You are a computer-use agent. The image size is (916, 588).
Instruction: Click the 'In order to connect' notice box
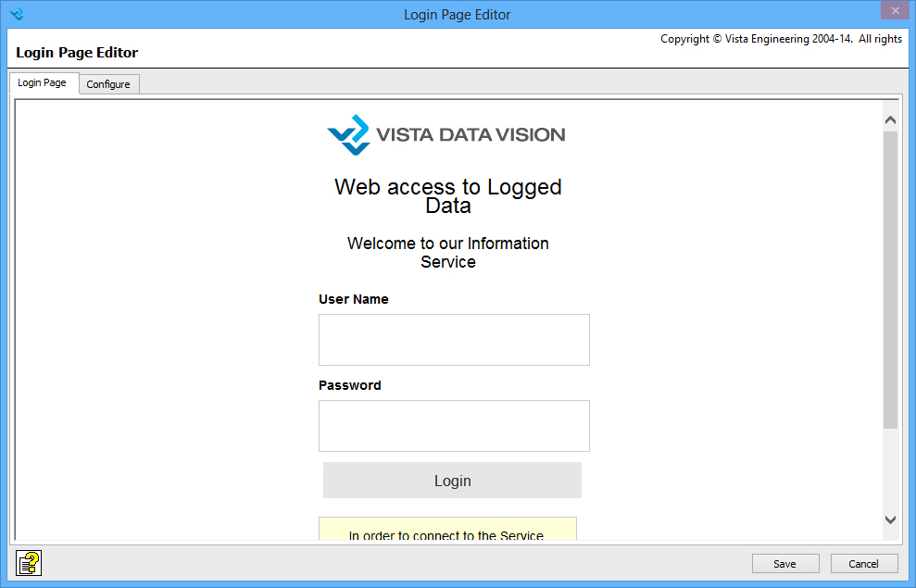[x=447, y=529]
